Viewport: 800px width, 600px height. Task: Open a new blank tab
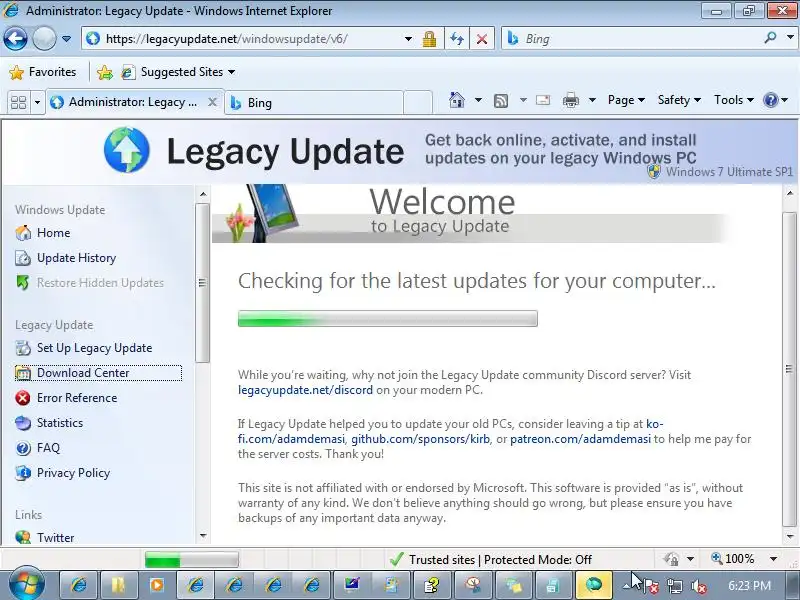(x=418, y=103)
